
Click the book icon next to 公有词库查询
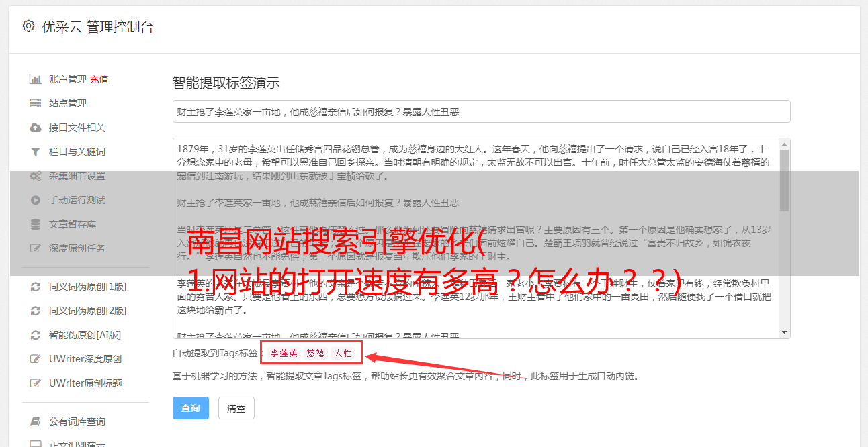point(36,421)
